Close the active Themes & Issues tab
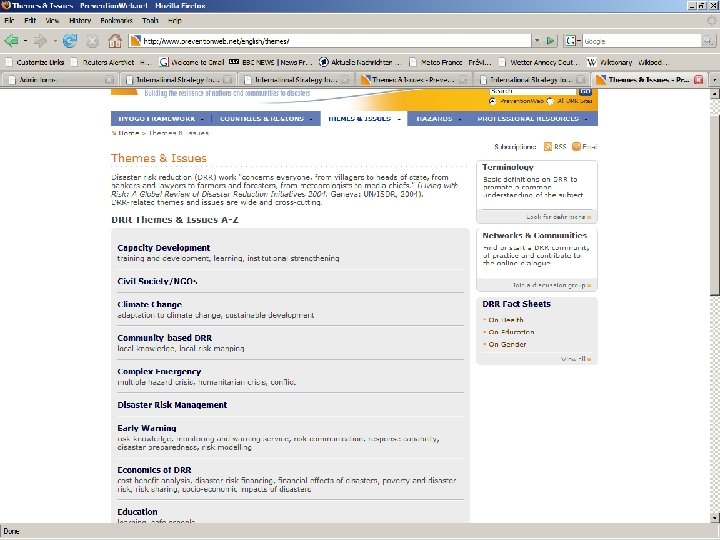Image resolution: width=720 pixels, height=540 pixels. [698, 79]
